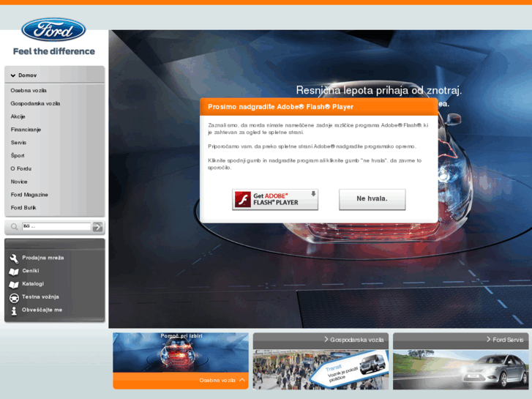Click the Ceniki book icon
Screen dimensions: 532x399
point(14,272)
